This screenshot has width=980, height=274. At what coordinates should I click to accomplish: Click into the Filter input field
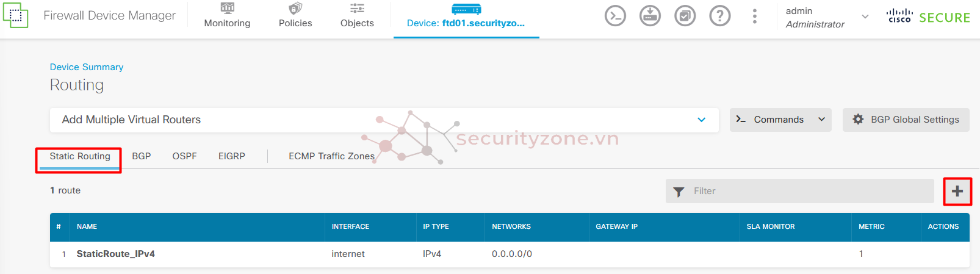800,191
